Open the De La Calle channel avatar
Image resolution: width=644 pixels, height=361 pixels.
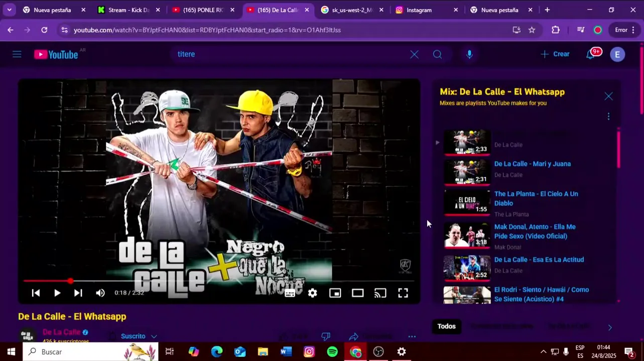pos(28,335)
